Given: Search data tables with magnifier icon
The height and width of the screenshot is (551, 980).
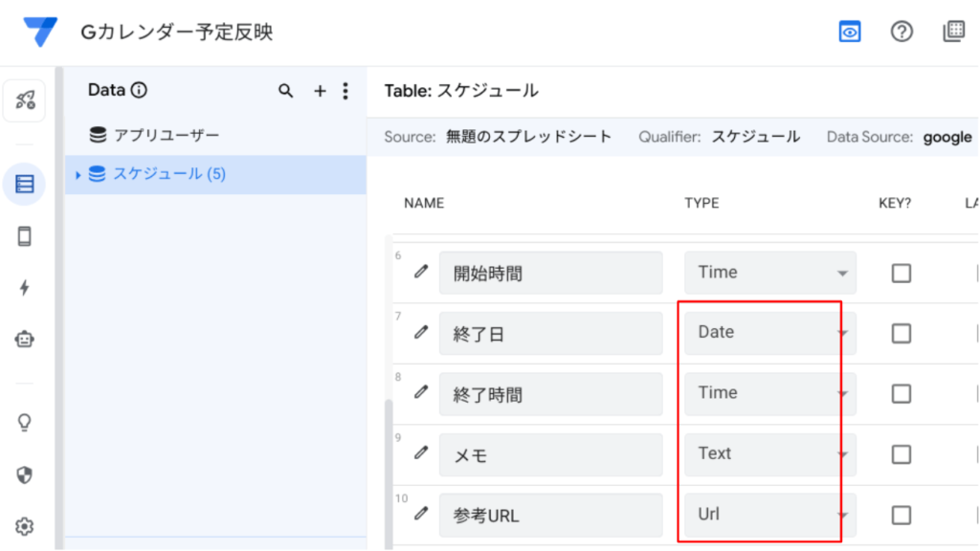Looking at the screenshot, I should click(285, 91).
